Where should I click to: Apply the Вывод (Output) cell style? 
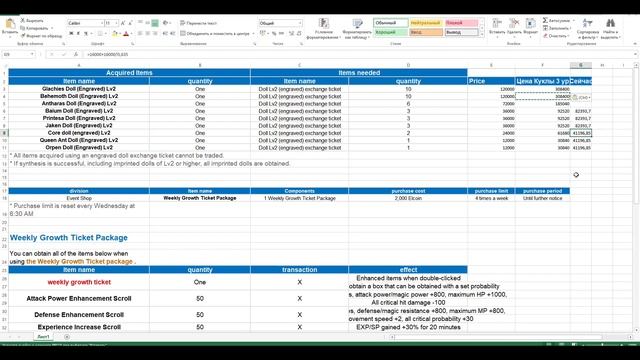coord(461,32)
